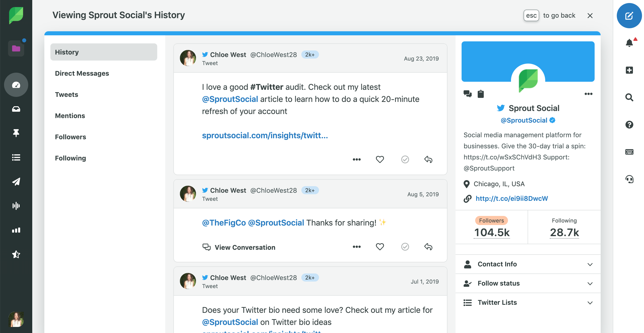Click the Followers count 104.5k
Viewport: 644px width, 333px height.
492,232
